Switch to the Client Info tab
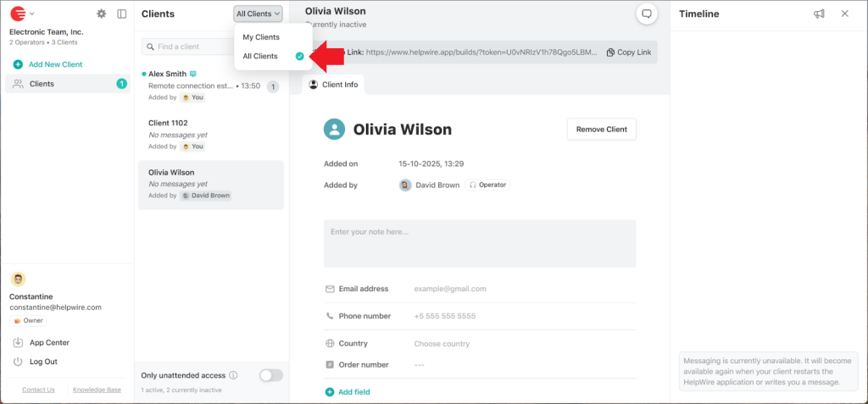The width and height of the screenshot is (868, 404). (333, 85)
